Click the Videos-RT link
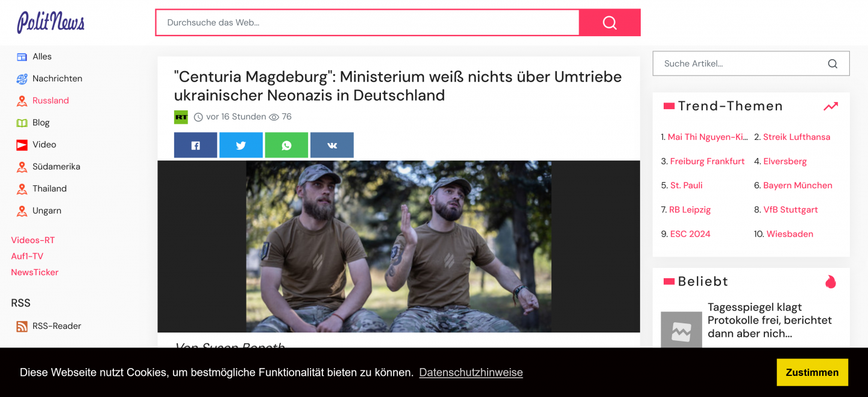 pyautogui.click(x=33, y=240)
